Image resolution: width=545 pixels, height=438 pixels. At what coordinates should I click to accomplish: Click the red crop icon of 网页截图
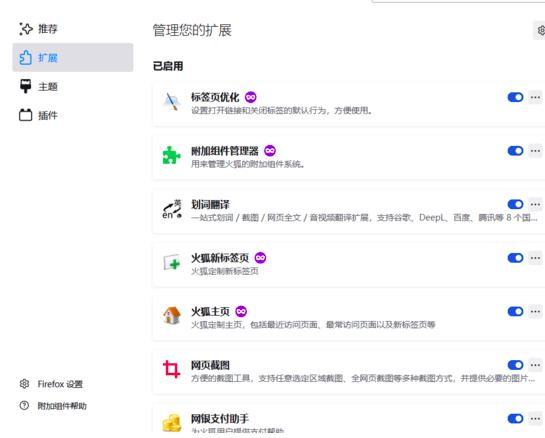click(x=172, y=369)
